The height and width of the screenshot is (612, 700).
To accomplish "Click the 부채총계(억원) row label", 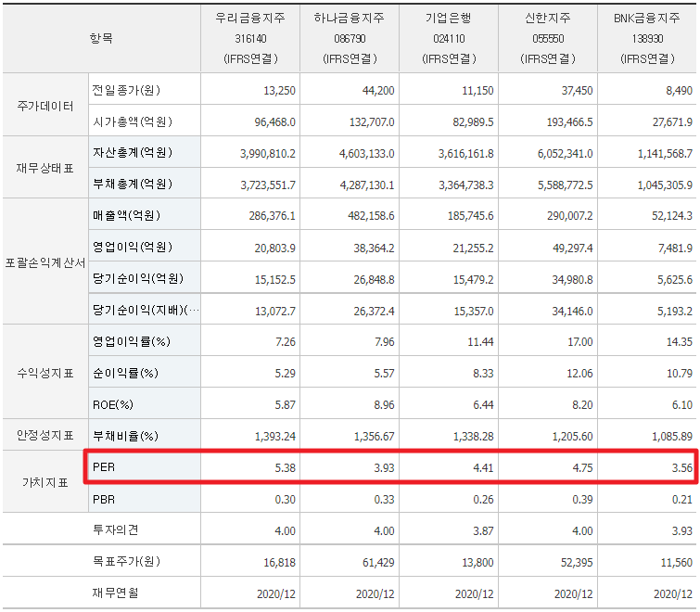I will pos(133,184).
